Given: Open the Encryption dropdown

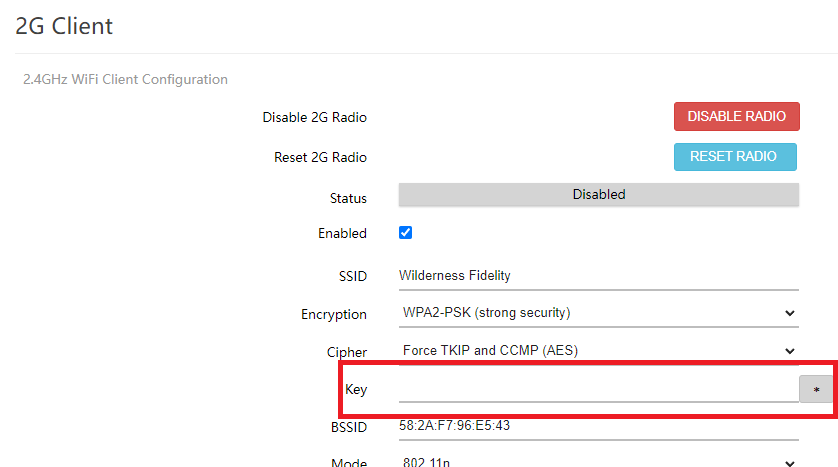Looking at the screenshot, I should [x=598, y=313].
